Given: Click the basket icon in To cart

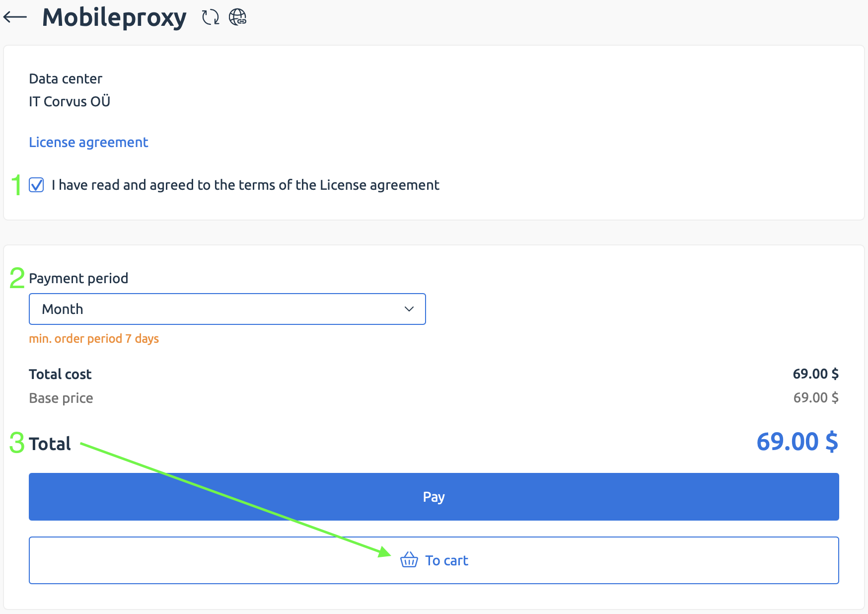Looking at the screenshot, I should (x=409, y=560).
